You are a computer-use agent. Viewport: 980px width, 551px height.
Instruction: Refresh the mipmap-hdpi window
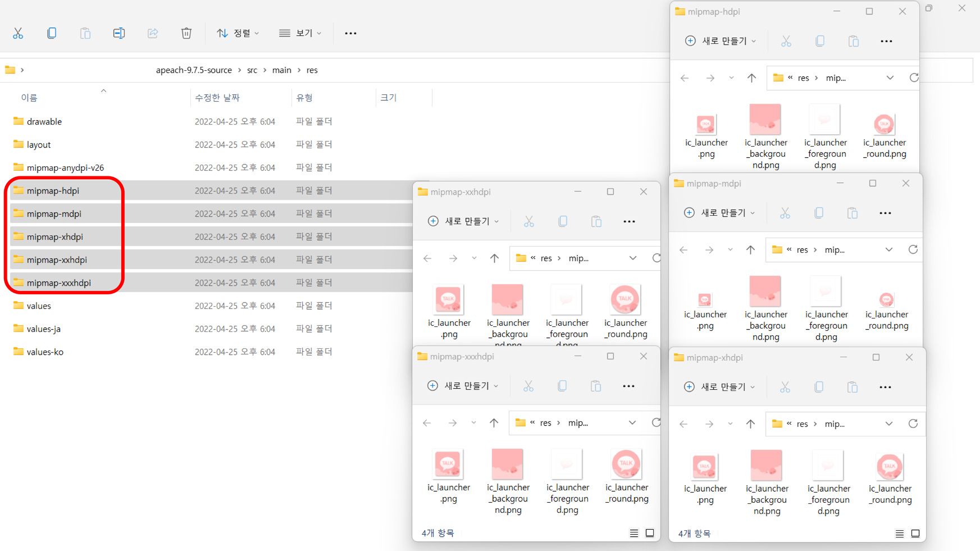coord(914,78)
